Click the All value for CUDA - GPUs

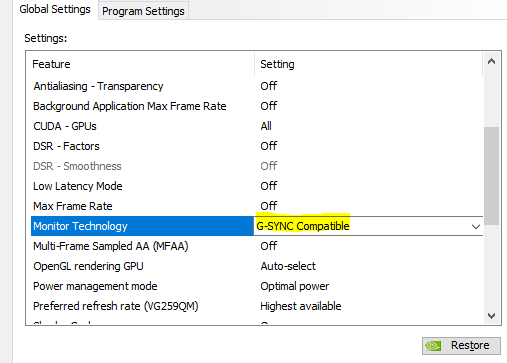[266, 126]
